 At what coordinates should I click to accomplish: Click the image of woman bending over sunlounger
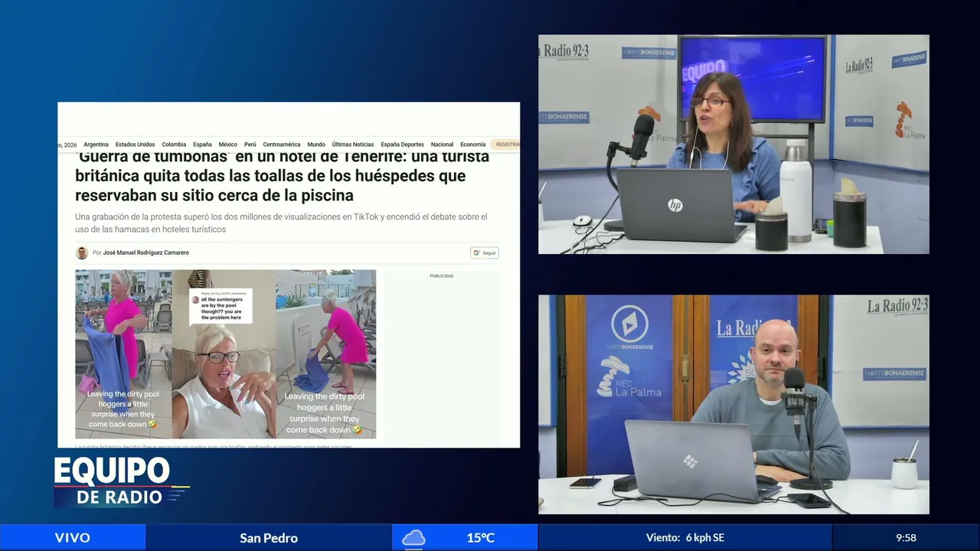[326, 354]
